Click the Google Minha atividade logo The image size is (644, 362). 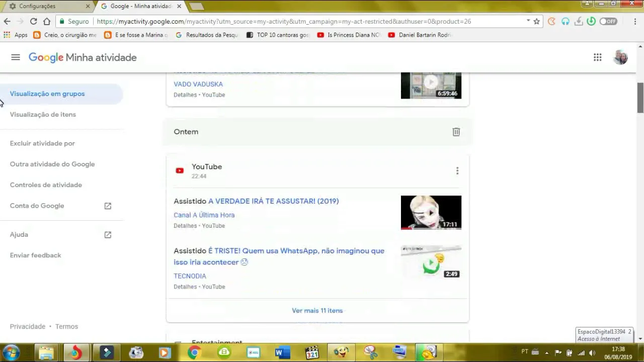(x=83, y=57)
